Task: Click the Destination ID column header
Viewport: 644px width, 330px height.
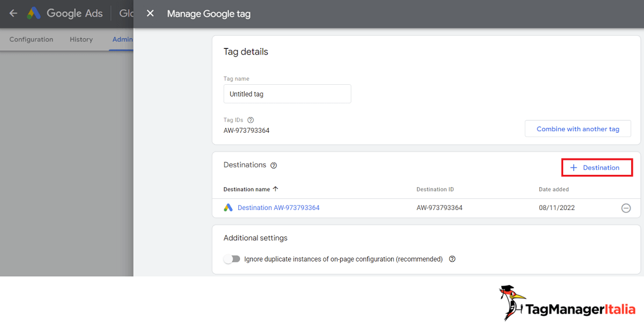Action: click(x=435, y=189)
